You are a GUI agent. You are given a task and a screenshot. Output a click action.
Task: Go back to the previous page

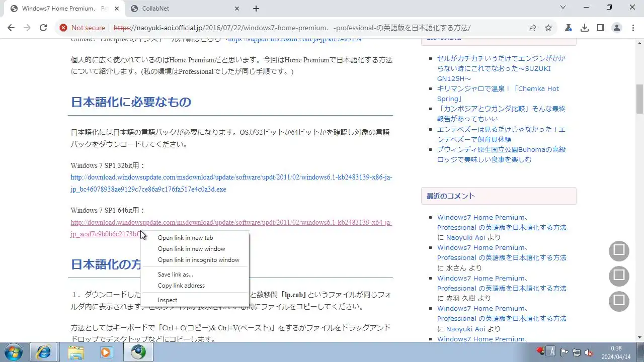tap(11, 28)
